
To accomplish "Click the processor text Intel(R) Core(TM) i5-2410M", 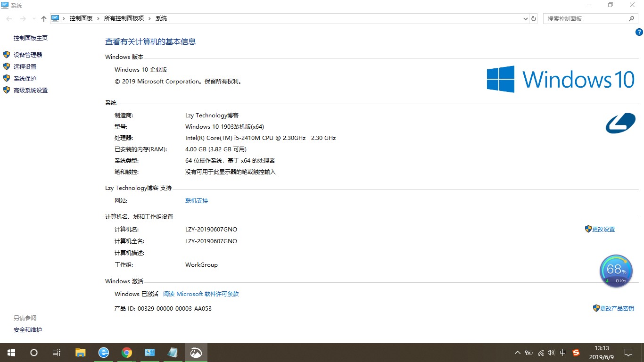I will click(260, 138).
